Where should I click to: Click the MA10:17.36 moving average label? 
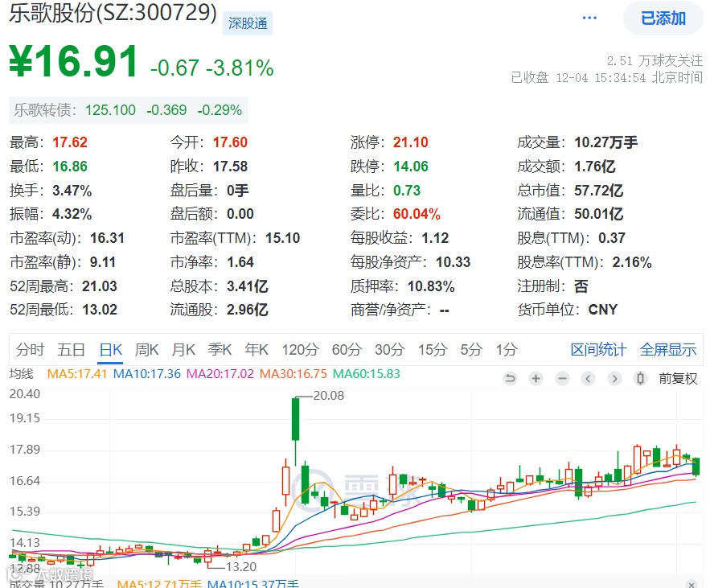click(146, 374)
